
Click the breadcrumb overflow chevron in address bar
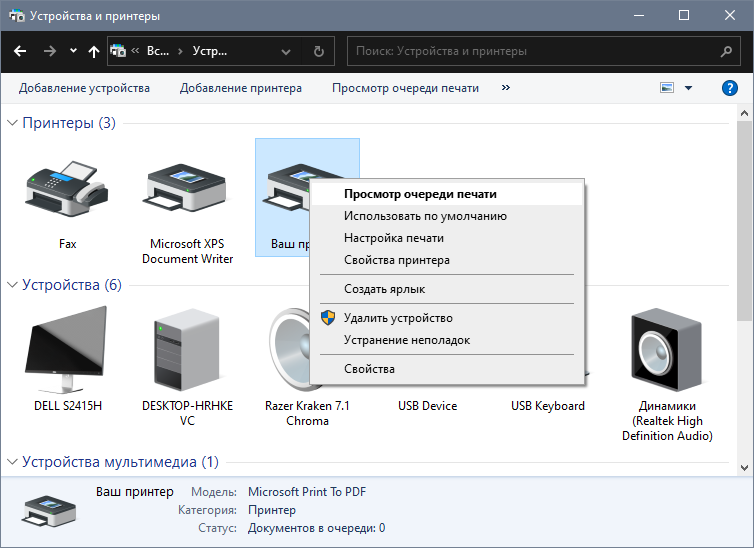pyautogui.click(x=135, y=50)
